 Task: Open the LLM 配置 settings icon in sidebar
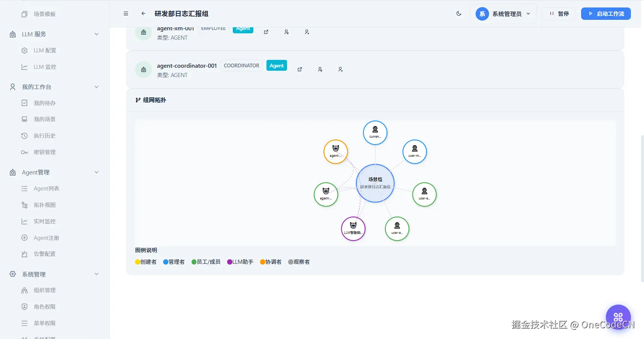tap(24, 50)
